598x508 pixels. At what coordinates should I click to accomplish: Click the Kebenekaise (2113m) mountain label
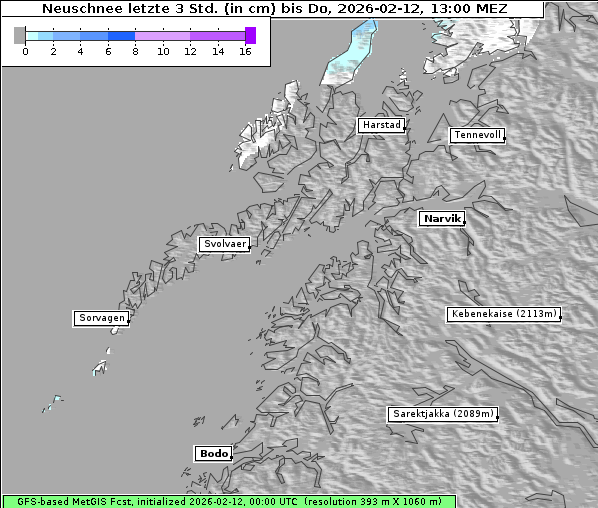click(x=504, y=314)
